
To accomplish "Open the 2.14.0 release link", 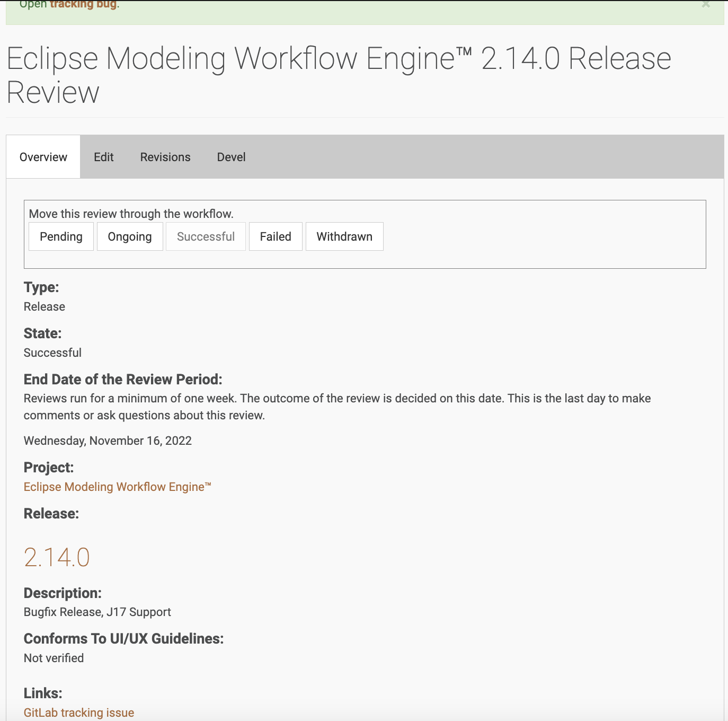I will click(x=57, y=557).
